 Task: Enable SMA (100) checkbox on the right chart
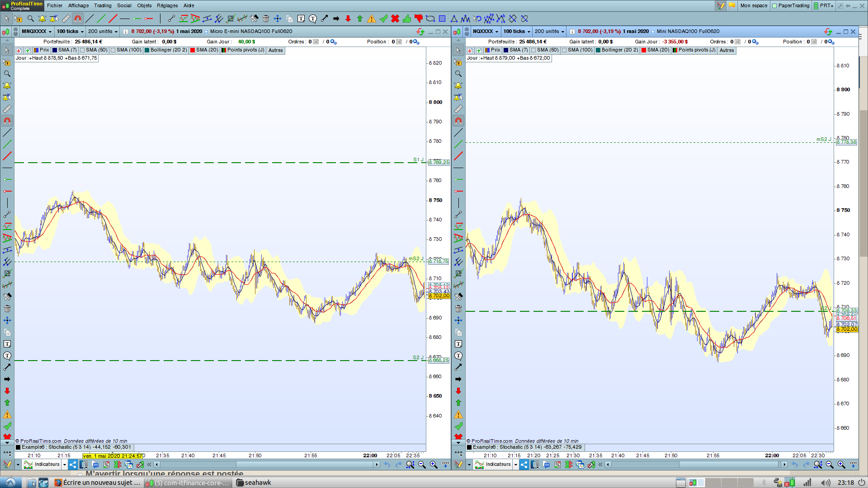[564, 50]
